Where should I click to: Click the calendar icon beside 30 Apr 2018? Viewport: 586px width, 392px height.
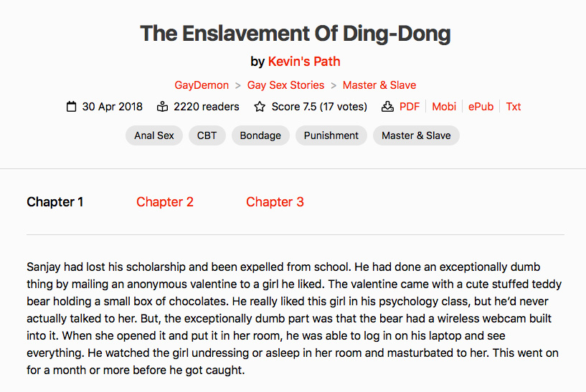pos(71,107)
